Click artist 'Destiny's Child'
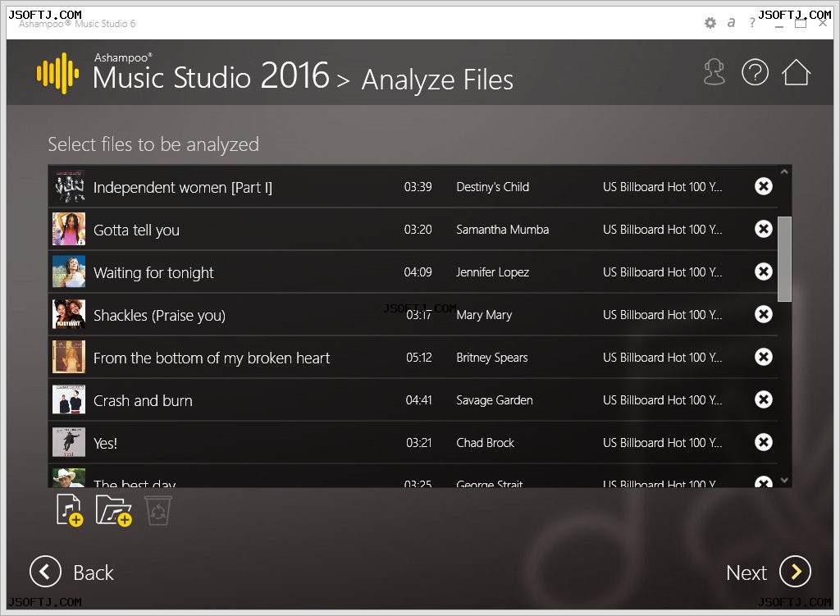 pyautogui.click(x=492, y=187)
